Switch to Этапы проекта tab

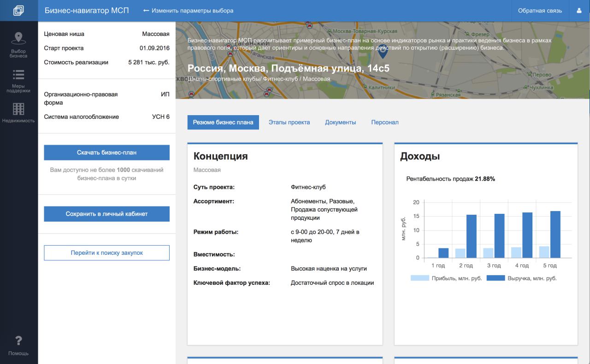[289, 123]
